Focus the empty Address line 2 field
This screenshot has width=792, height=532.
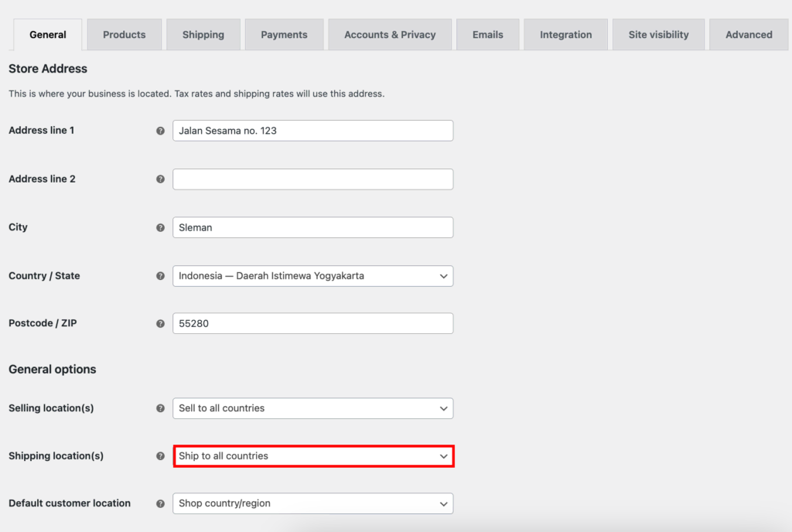[x=312, y=179]
